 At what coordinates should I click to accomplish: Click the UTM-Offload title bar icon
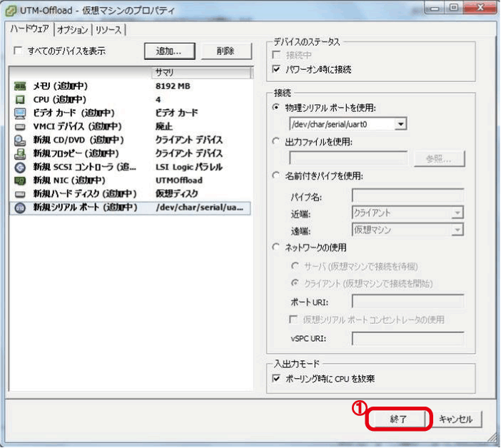tap(11, 11)
